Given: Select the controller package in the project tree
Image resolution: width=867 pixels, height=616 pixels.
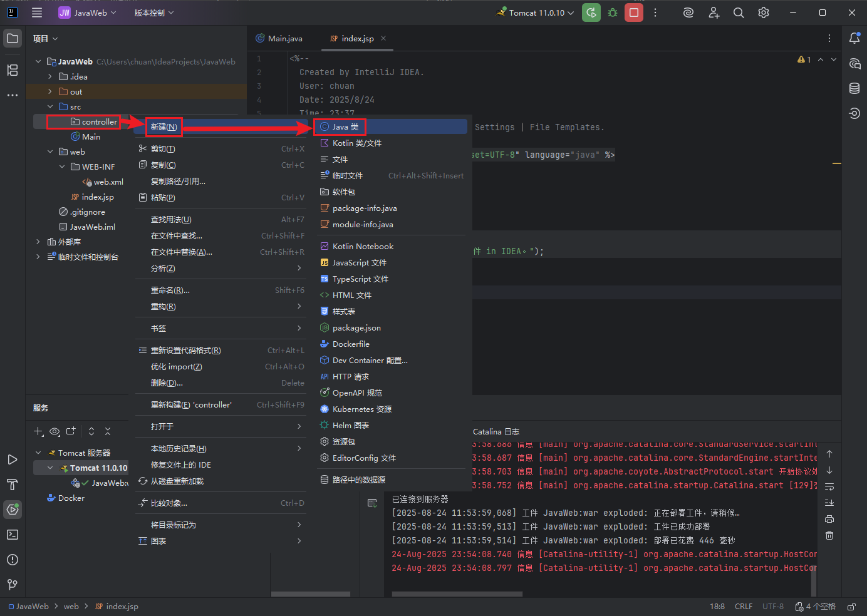Looking at the screenshot, I should 94,121.
